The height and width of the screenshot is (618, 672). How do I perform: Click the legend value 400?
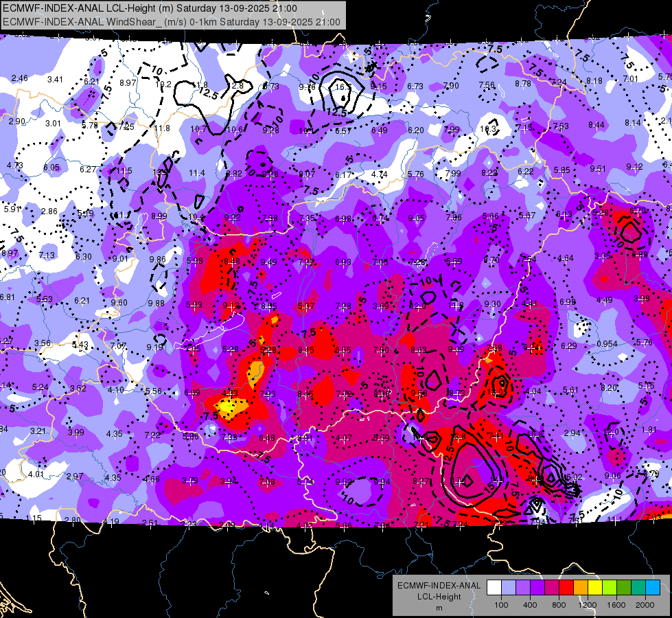point(530,605)
